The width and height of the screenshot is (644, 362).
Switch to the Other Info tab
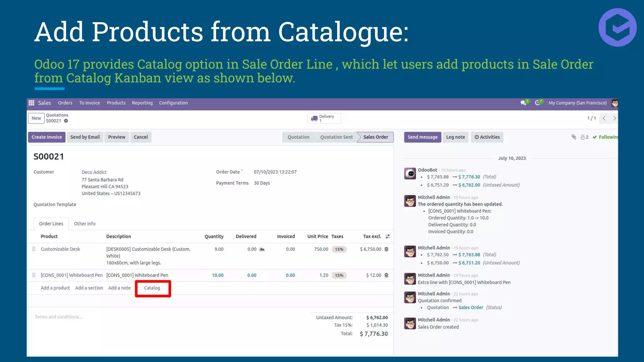(85, 224)
